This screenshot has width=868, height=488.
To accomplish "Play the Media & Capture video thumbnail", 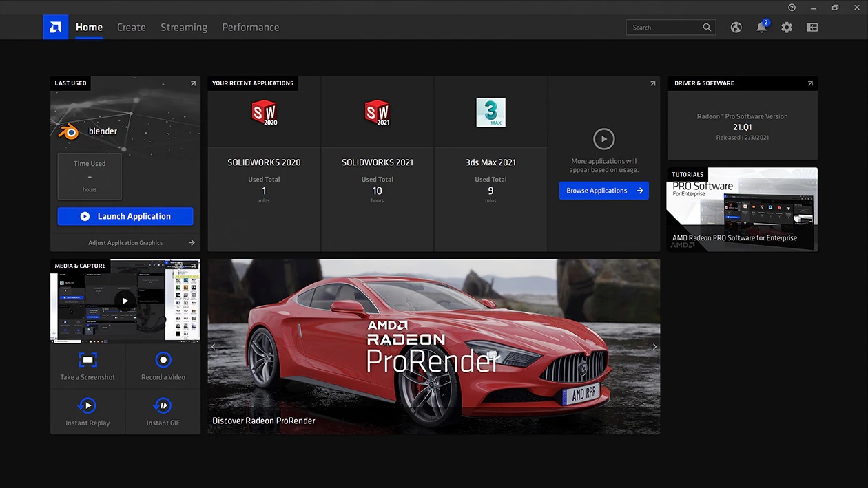I will pyautogui.click(x=125, y=301).
